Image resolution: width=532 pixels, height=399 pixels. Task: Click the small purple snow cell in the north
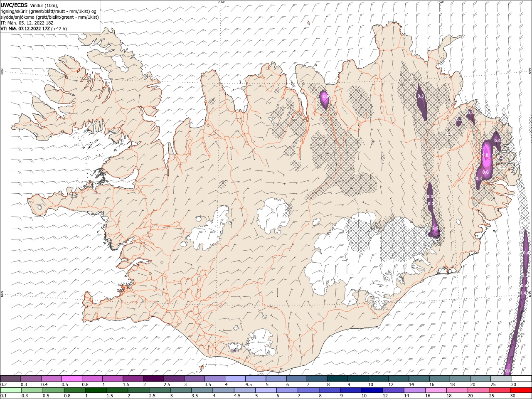(325, 100)
